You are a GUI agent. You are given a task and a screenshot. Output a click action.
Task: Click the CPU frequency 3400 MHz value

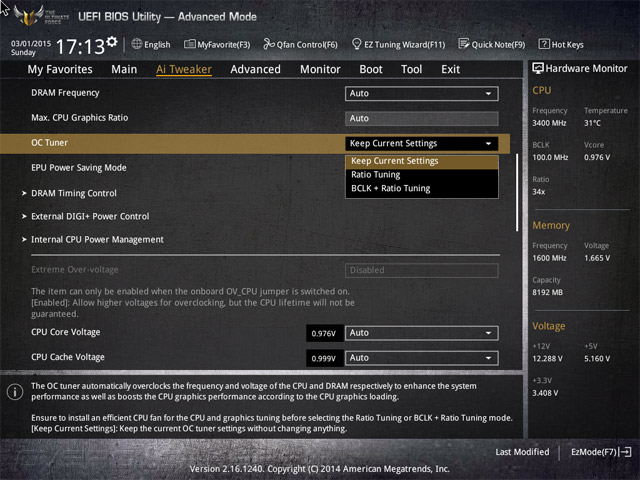pyautogui.click(x=549, y=123)
